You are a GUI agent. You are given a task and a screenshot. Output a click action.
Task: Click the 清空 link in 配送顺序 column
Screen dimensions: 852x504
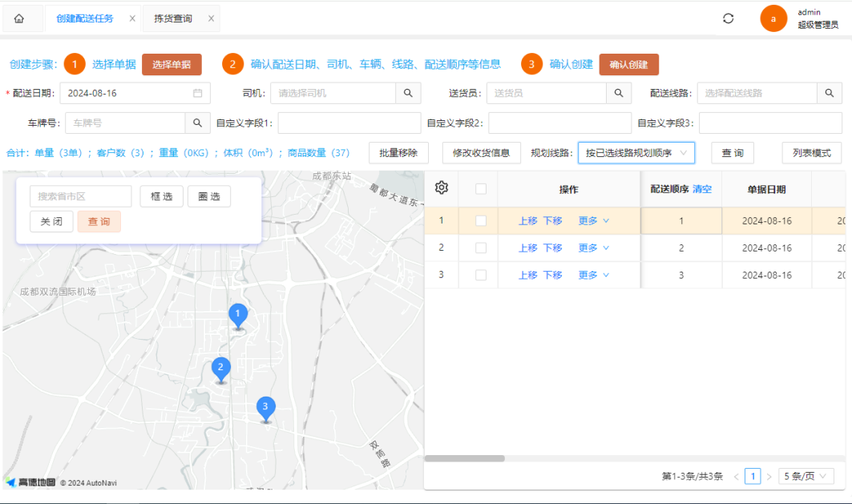(701, 188)
